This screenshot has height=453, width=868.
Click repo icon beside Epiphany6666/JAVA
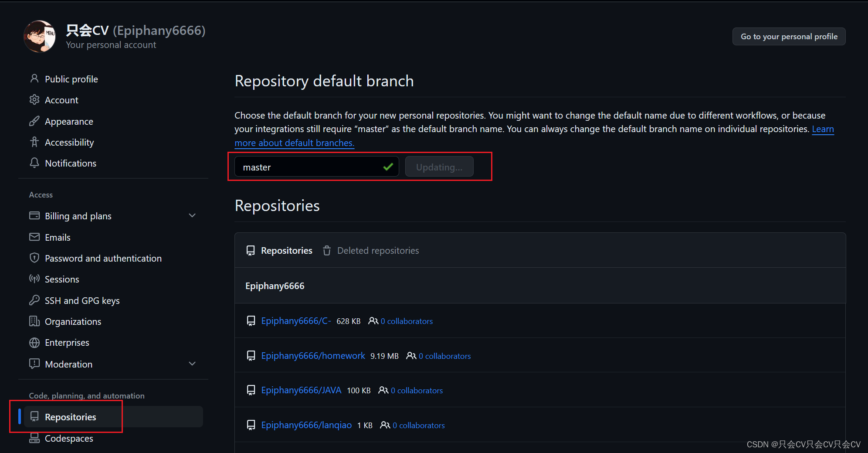(x=251, y=390)
